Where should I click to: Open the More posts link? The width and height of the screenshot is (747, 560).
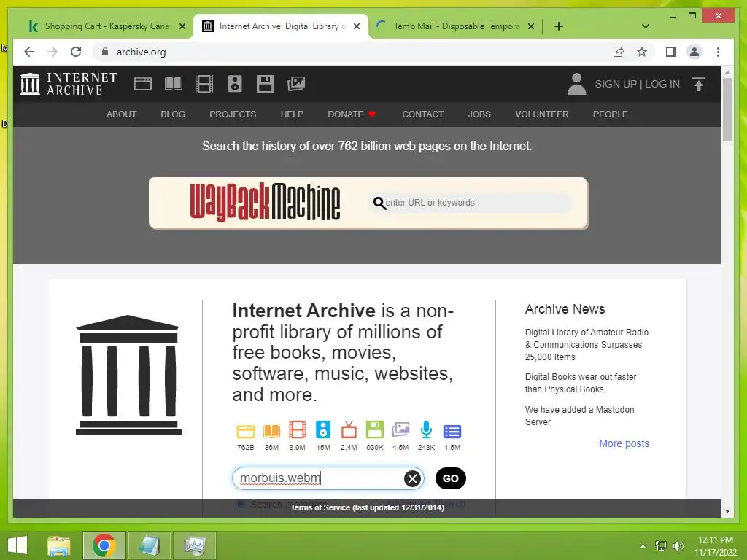[624, 443]
